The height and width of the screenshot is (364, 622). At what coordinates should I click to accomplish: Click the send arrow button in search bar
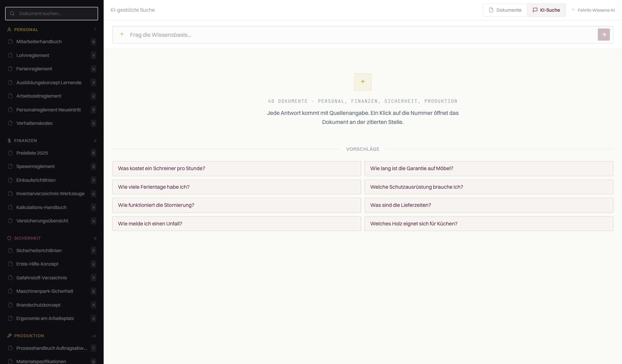(x=603, y=35)
